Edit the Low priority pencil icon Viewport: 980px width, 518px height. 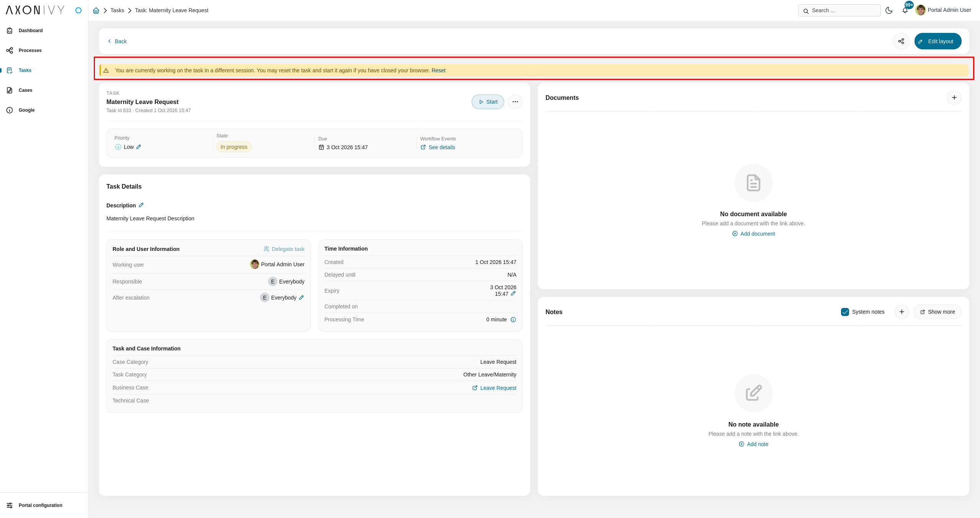click(x=139, y=147)
